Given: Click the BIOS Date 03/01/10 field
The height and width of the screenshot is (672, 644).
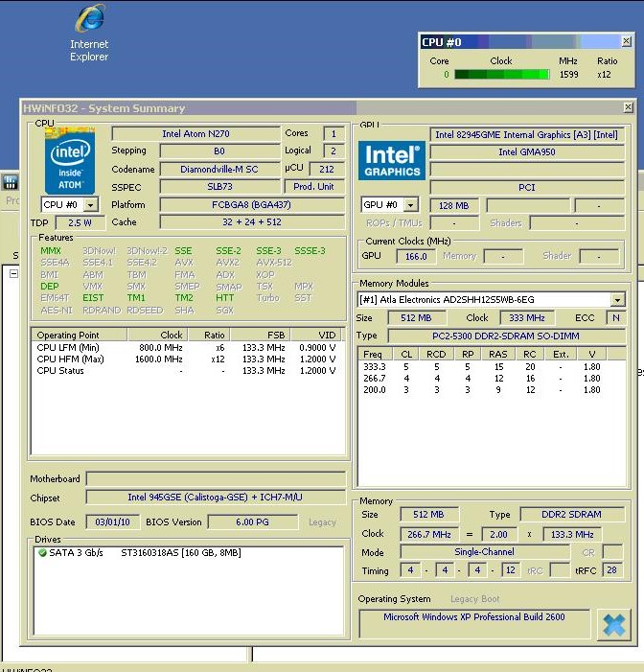Looking at the screenshot, I should [x=112, y=522].
